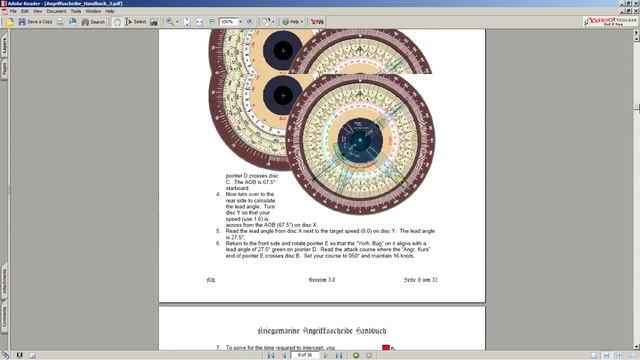Click the 'Seite 8 von 32' footer text
Screen dimensions: 640x360
[420, 280]
